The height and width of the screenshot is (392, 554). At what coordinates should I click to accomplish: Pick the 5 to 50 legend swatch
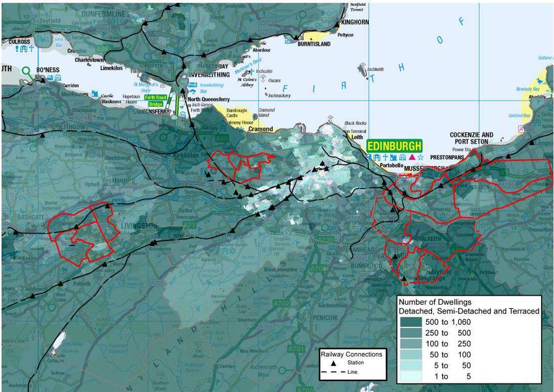click(x=411, y=365)
